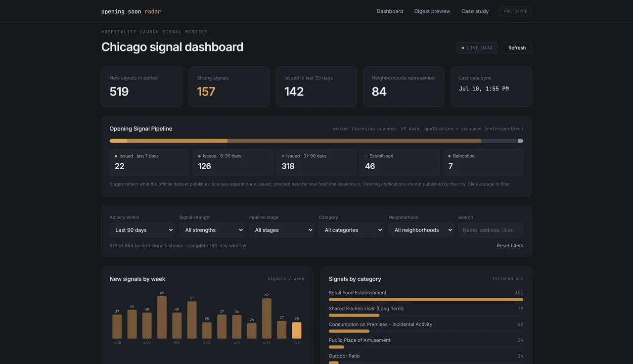Image resolution: width=633 pixels, height=364 pixels.
Task: Click the Shared Kitchen User category bar
Action: [354, 316]
